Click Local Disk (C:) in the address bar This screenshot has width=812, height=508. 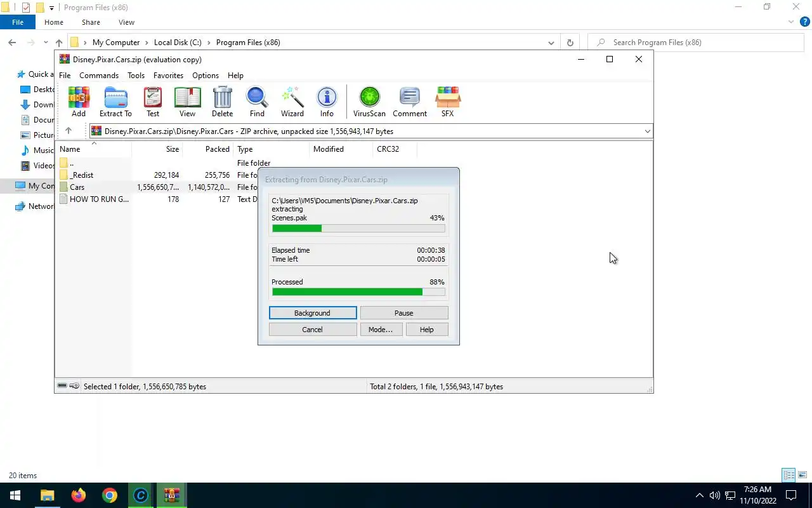coord(178,43)
